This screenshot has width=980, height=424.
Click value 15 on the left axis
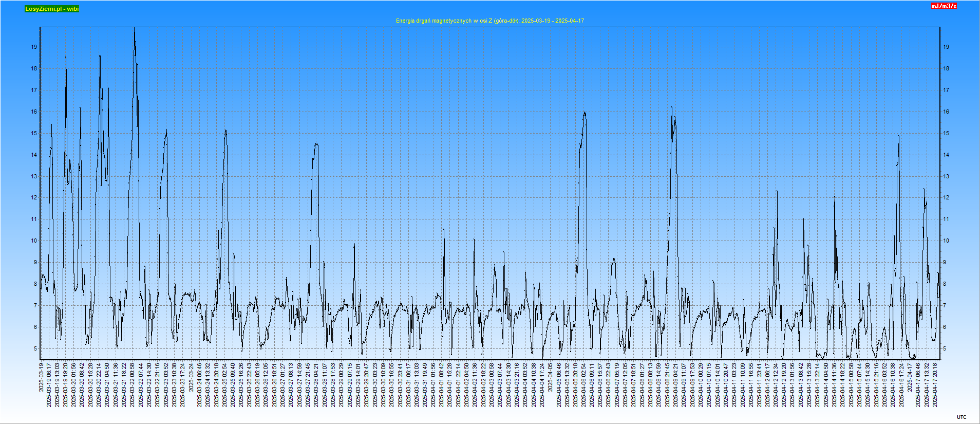(x=34, y=133)
